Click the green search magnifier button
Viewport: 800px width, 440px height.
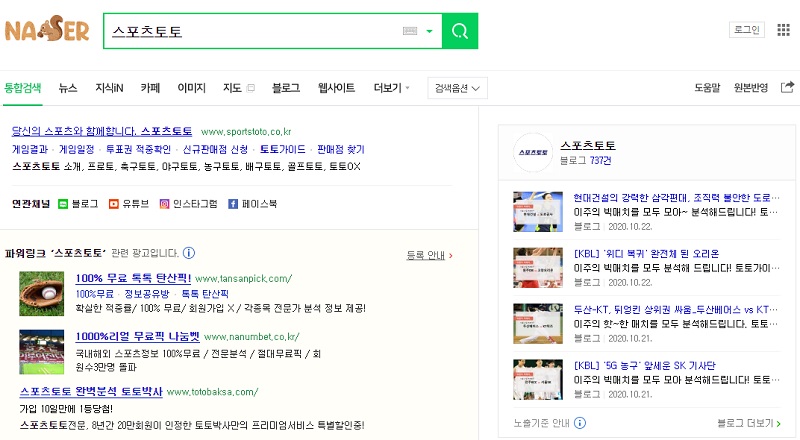[460, 31]
